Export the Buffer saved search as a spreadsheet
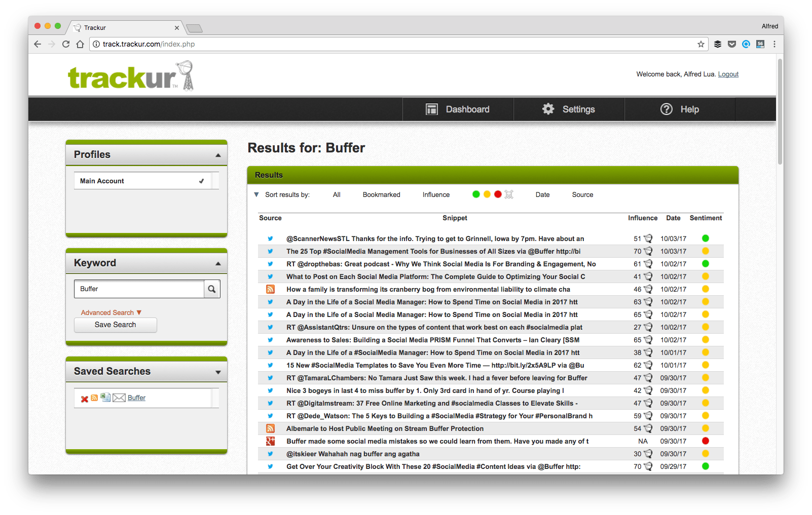 [105, 398]
